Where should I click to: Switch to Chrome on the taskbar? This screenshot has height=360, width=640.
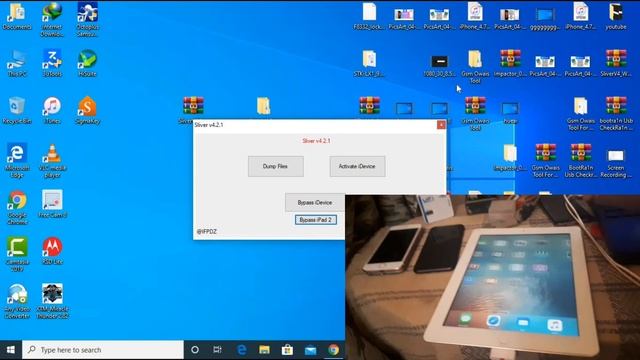[333, 350]
